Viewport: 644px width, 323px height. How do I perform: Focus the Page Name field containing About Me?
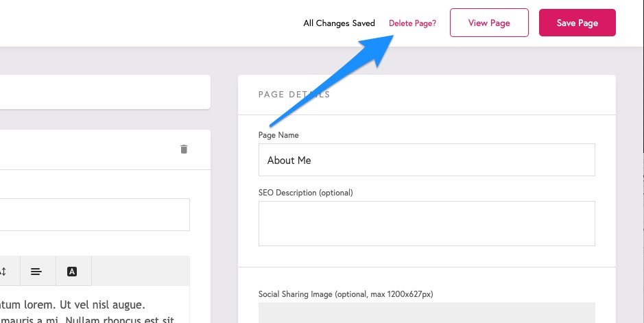[427, 160]
